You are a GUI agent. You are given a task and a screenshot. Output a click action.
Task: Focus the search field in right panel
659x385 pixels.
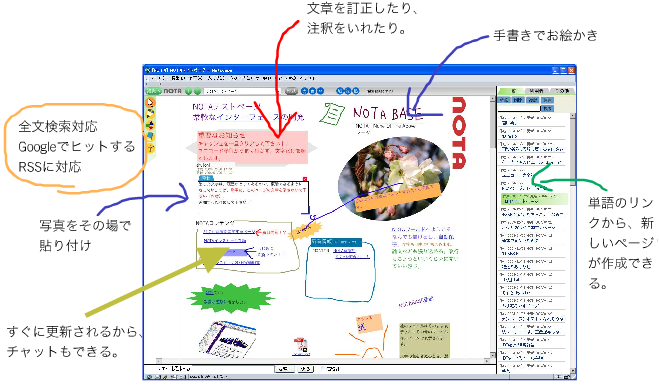click(519, 108)
